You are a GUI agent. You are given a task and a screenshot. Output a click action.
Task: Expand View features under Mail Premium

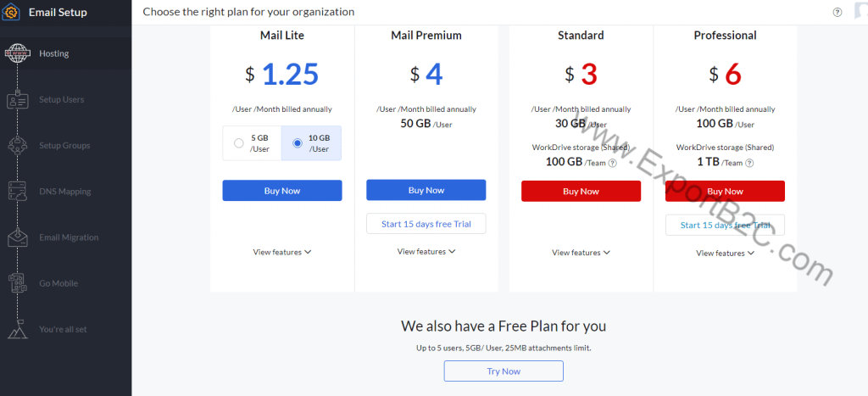(x=426, y=252)
